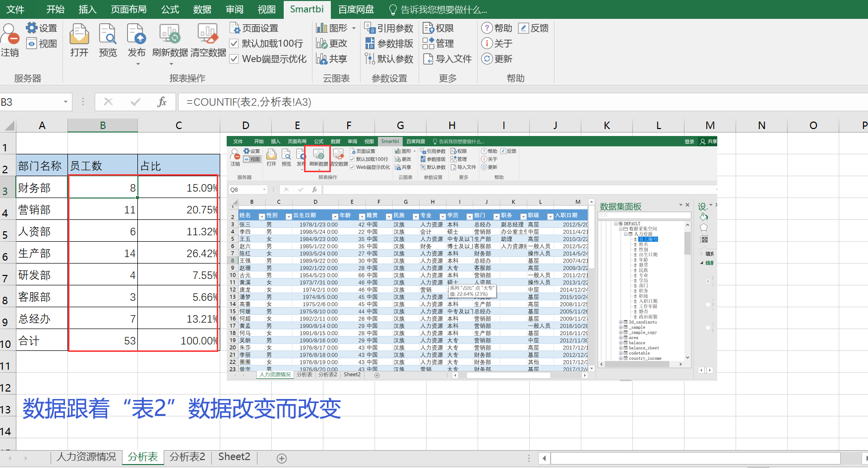Select cell containing 财务部
868x468 pixels.
pyautogui.click(x=42, y=187)
